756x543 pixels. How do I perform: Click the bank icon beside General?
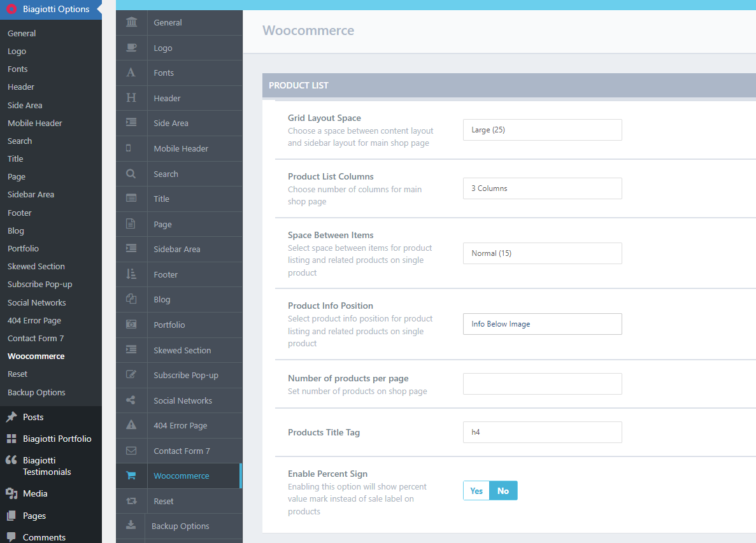click(131, 22)
